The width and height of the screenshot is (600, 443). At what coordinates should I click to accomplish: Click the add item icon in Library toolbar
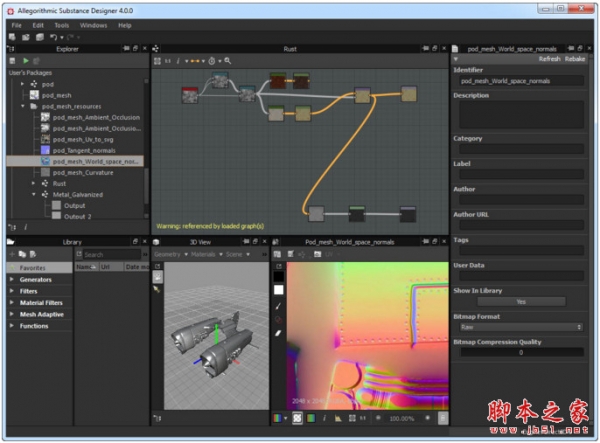tap(12, 254)
